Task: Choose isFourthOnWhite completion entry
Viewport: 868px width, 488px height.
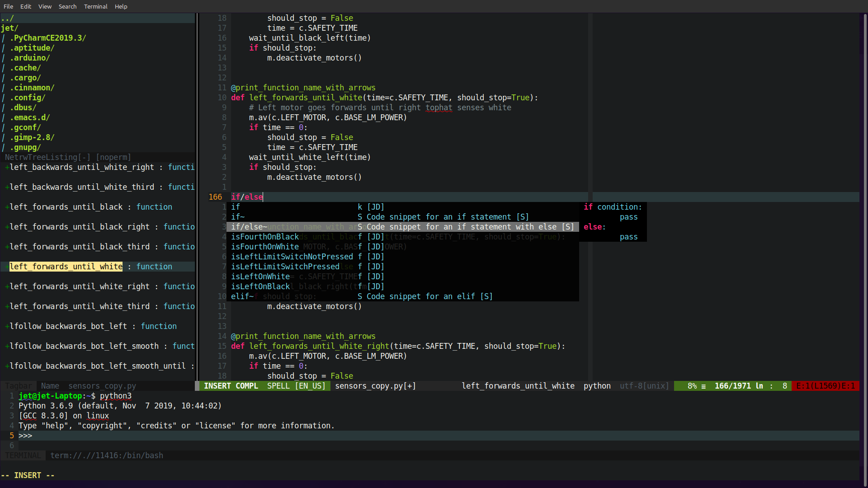Action: (402, 247)
